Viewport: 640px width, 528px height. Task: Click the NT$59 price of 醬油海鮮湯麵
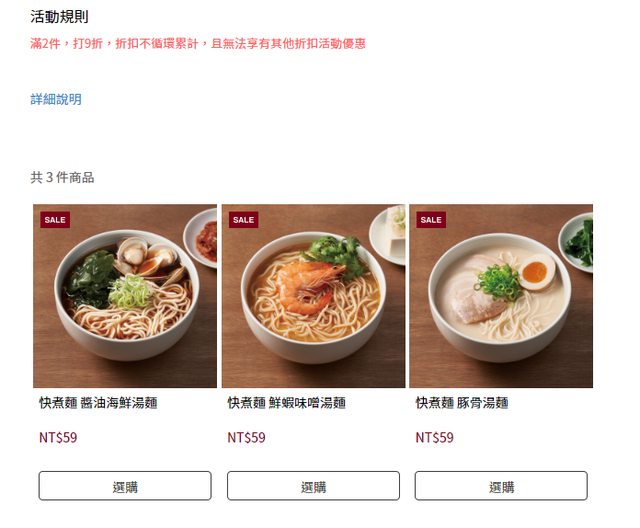coord(58,437)
